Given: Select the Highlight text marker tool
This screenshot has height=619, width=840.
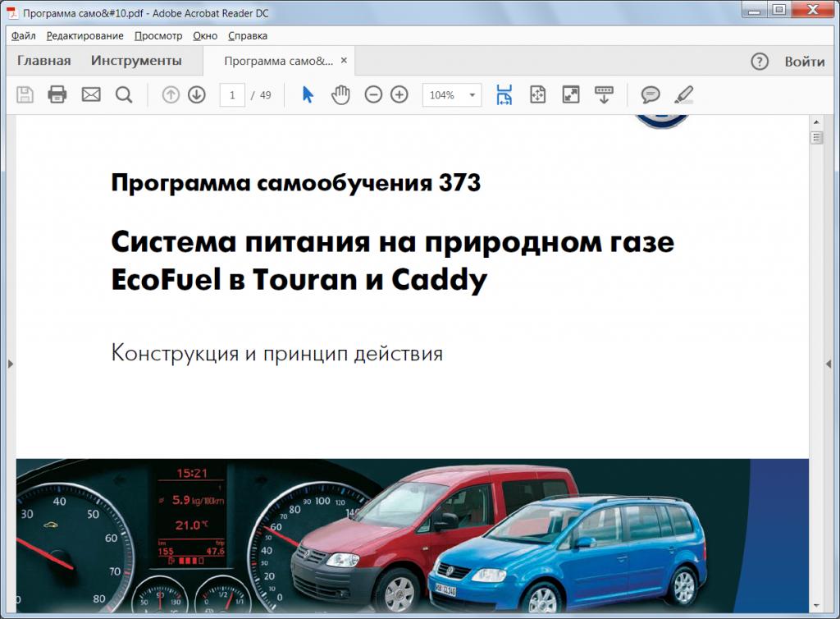Looking at the screenshot, I should (x=683, y=95).
